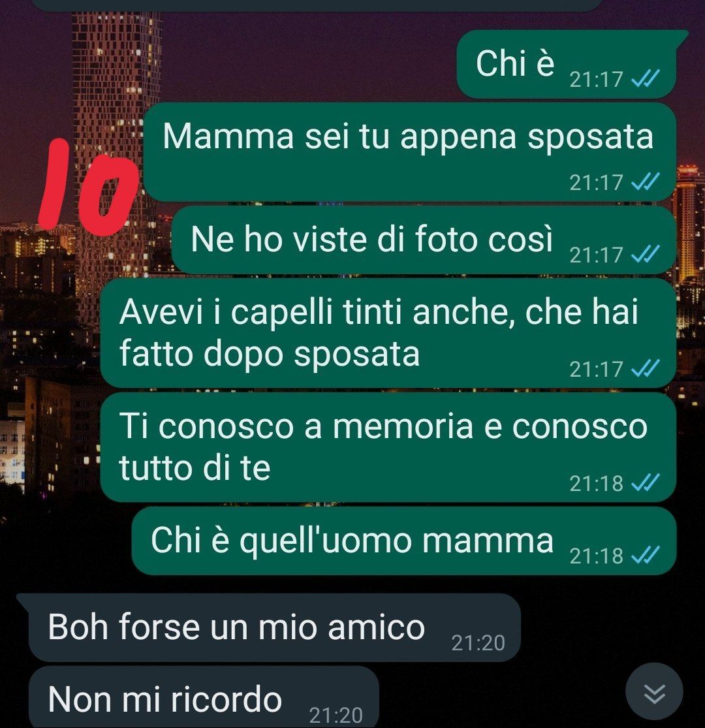The image size is (705, 728).
Task: Select message about "capelli tinti"
Action: coord(388,333)
